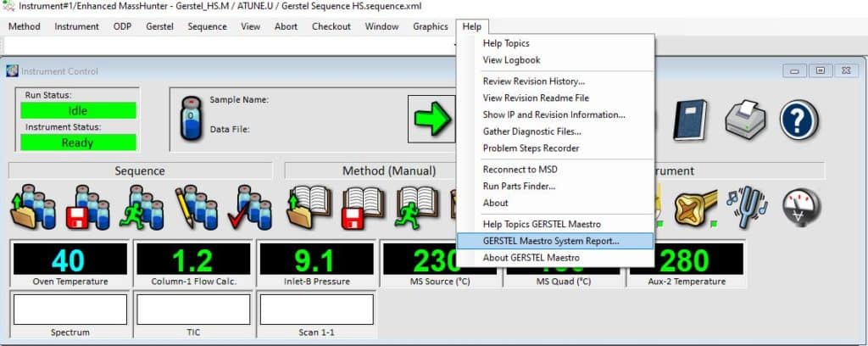Click the Column-1 Flow Calc. readout 1.2
This screenshot has height=346, width=868.
[x=194, y=259]
